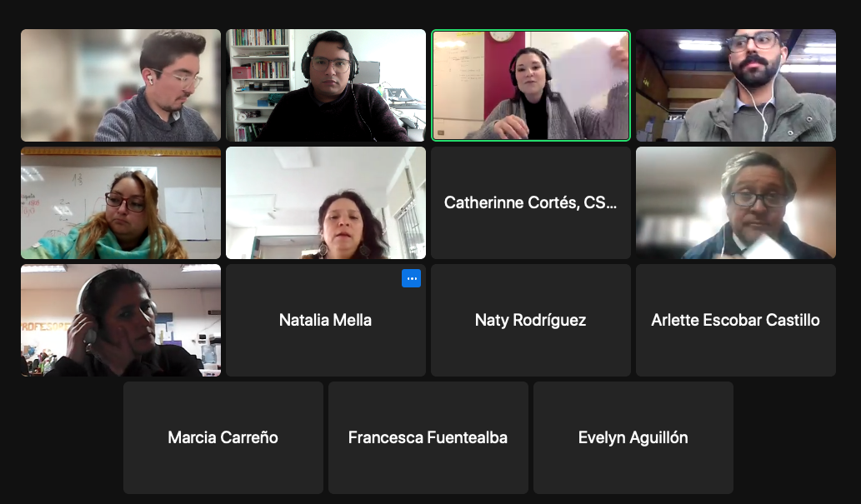The image size is (861, 504).
Task: Click the video of man in front of bookshelf
Action: [326, 85]
